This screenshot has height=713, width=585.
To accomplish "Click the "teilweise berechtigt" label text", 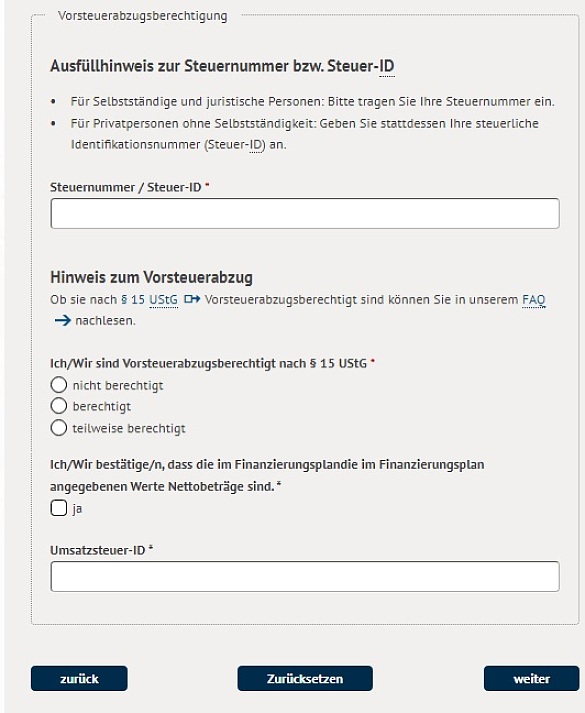I will tap(129, 429).
